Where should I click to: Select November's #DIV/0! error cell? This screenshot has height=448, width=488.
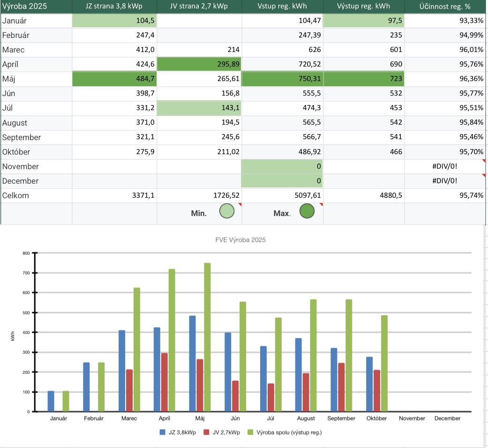coord(444,166)
